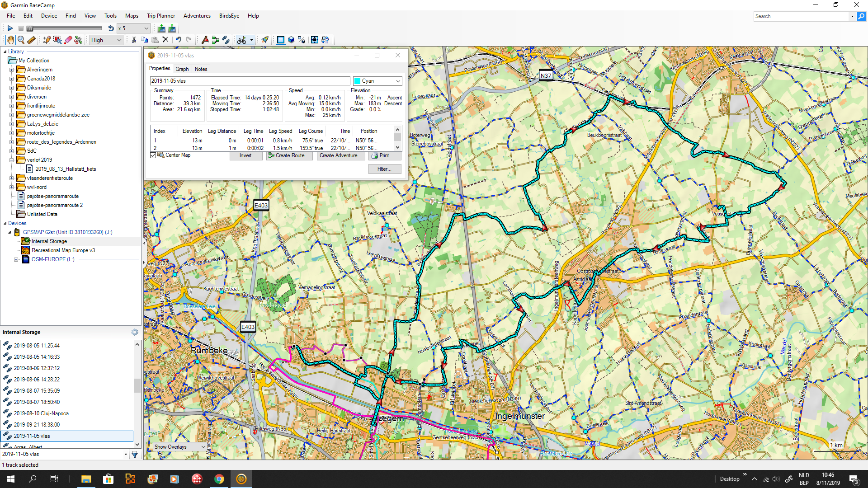868x488 pixels.
Task: Click the Play playback button
Action: point(10,28)
